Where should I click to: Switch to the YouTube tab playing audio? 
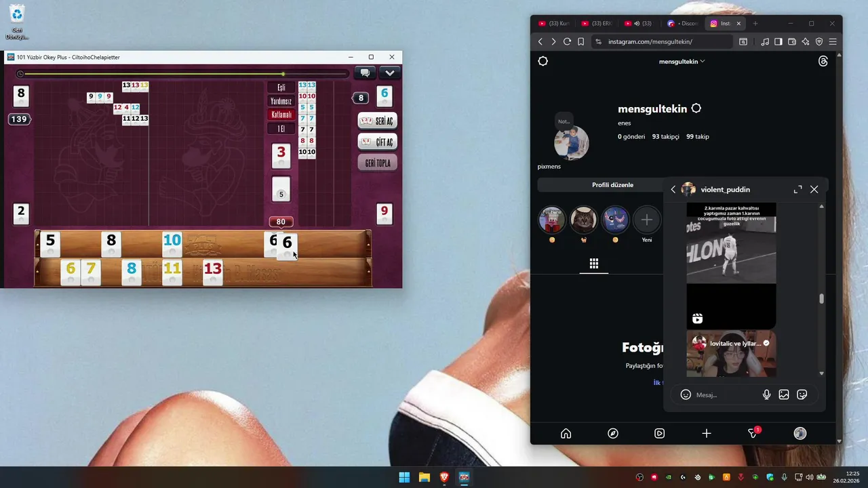[x=640, y=23]
